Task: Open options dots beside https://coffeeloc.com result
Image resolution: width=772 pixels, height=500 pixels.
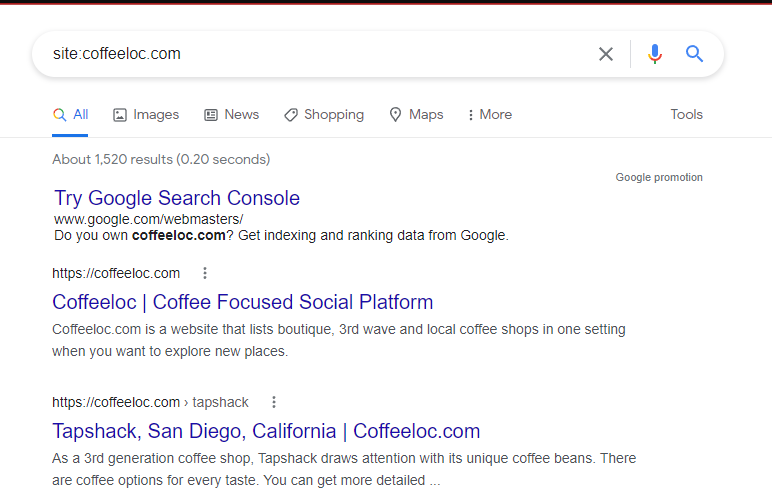Action: 205,273
